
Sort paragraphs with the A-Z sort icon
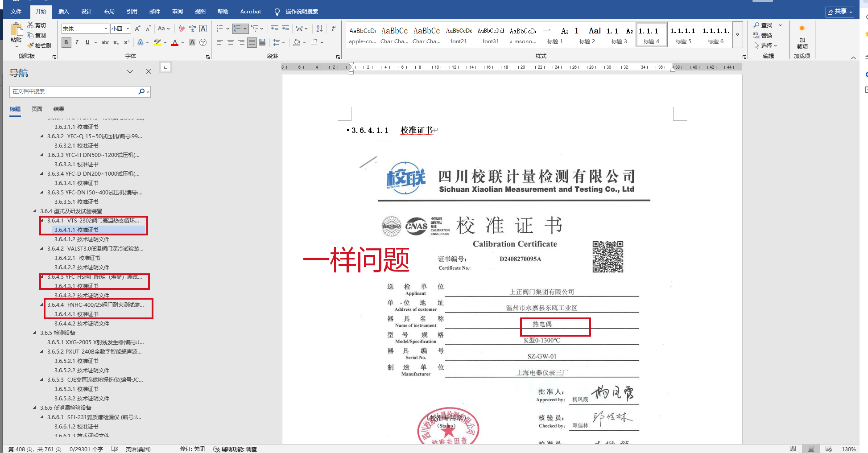point(319,29)
